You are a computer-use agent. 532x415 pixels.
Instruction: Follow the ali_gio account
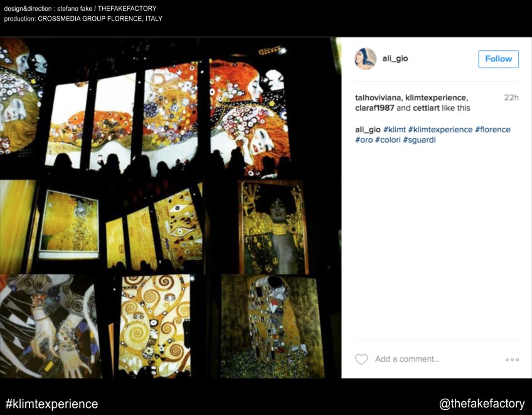498,59
